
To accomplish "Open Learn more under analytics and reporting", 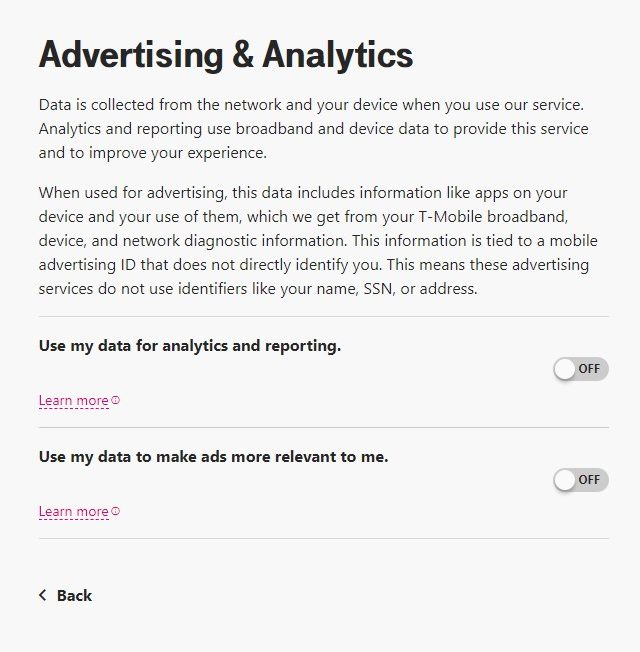I will pos(73,401).
